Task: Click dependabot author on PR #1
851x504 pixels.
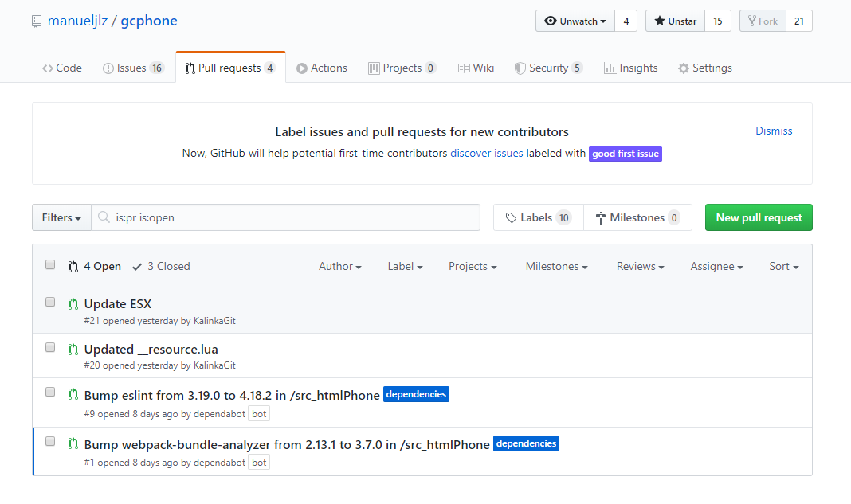Action: pos(219,463)
